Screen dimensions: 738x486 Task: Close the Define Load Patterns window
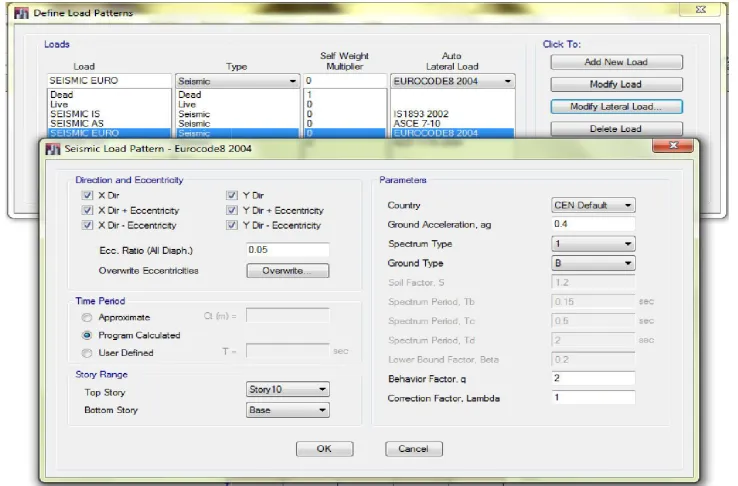pos(700,9)
